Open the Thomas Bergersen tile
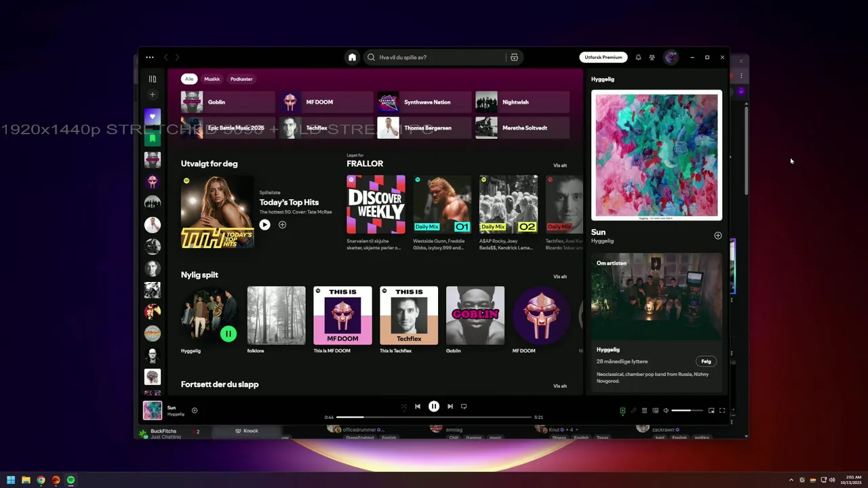This screenshot has height=488, width=868. point(424,128)
